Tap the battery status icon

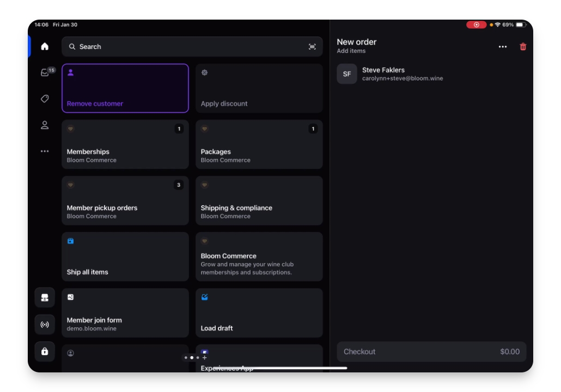[x=521, y=24]
